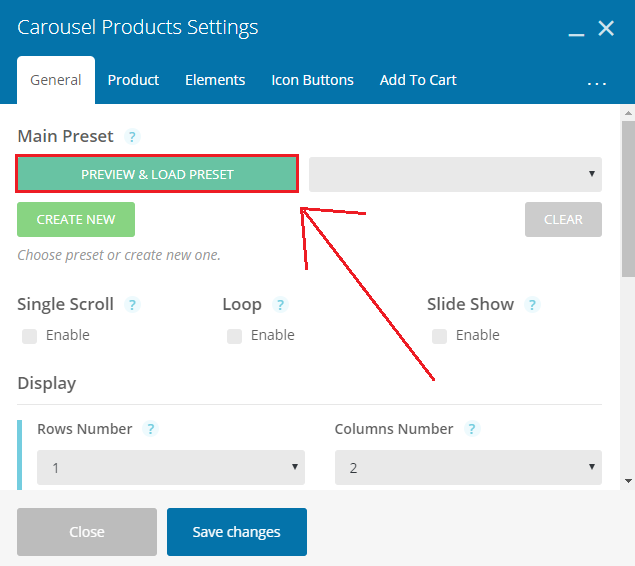Screen dimensions: 635x566
Task: Enable the Loop checkbox
Action: click(x=234, y=336)
